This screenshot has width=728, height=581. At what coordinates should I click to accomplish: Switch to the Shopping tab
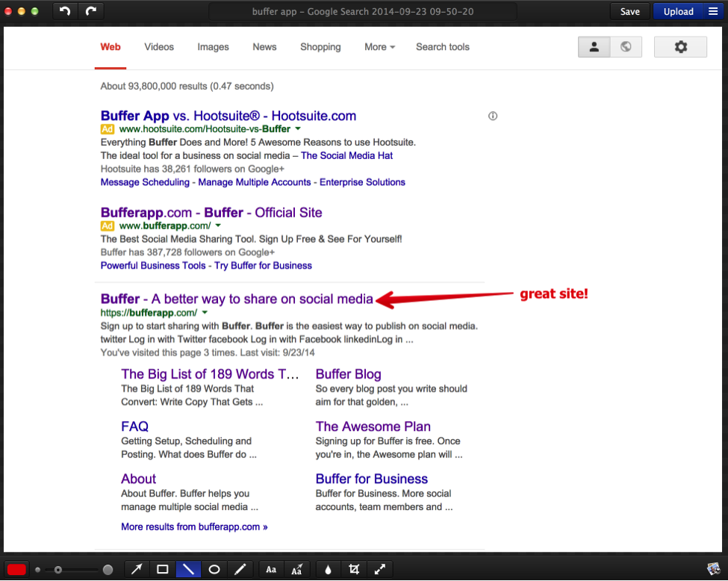320,47
